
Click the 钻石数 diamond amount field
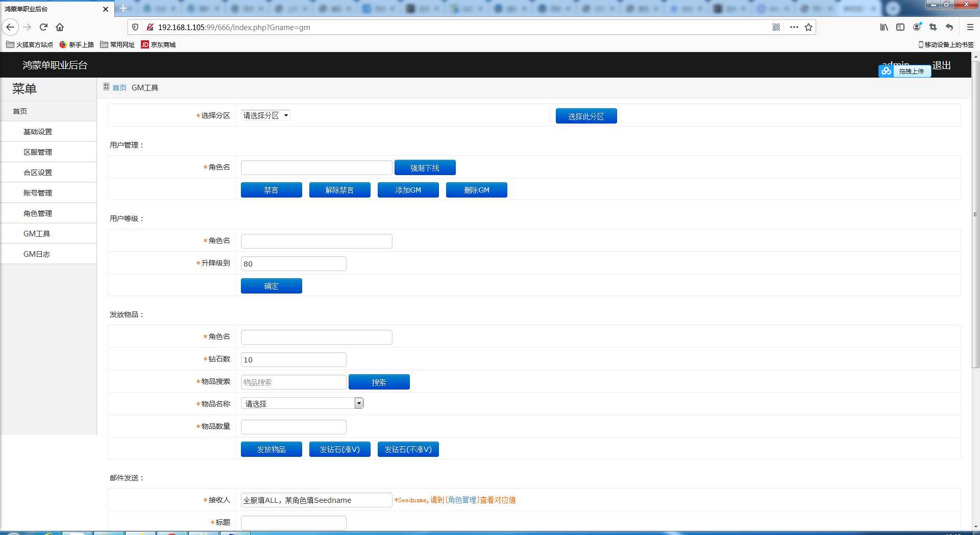[x=293, y=360]
